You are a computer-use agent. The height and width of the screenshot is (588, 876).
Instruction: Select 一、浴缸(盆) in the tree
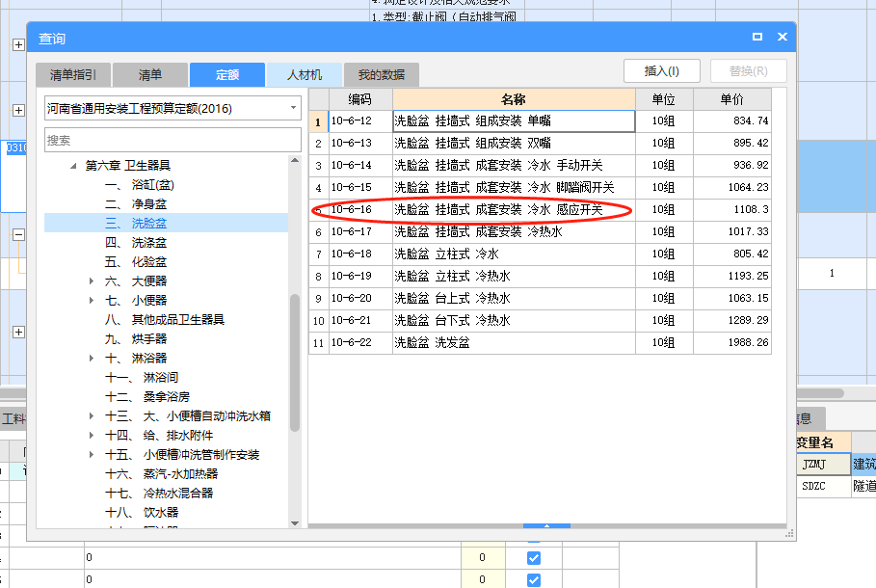point(140,185)
